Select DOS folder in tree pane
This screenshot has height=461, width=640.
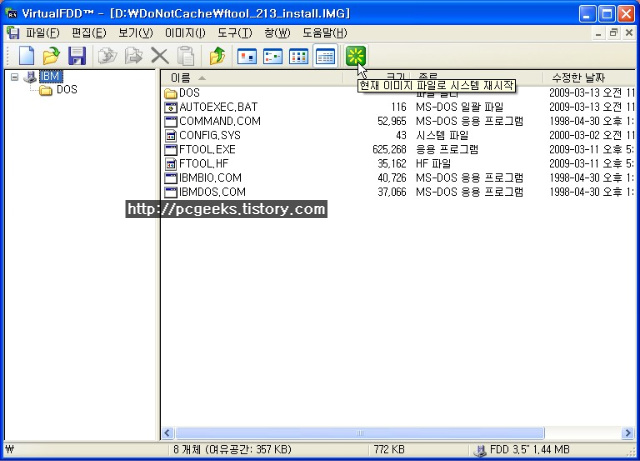tap(67, 89)
